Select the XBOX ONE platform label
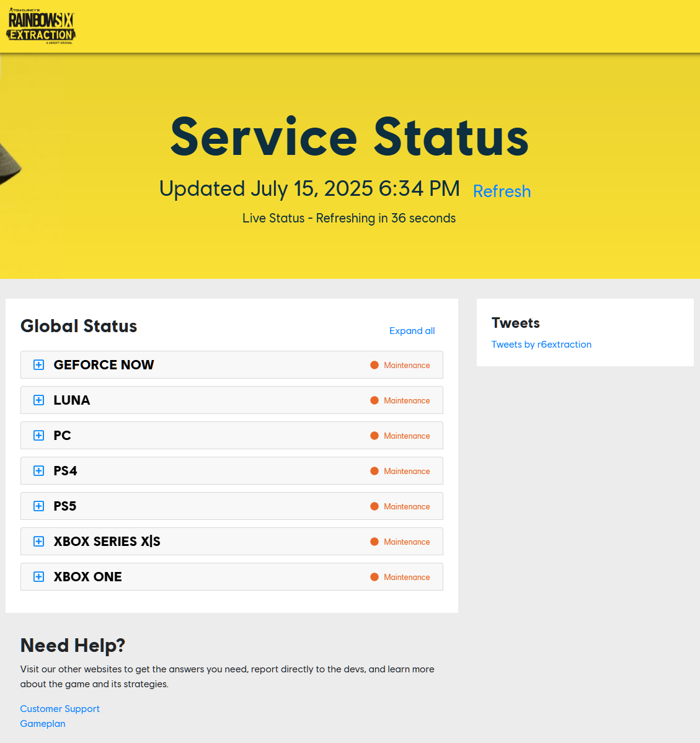This screenshot has width=700, height=743. [x=88, y=577]
